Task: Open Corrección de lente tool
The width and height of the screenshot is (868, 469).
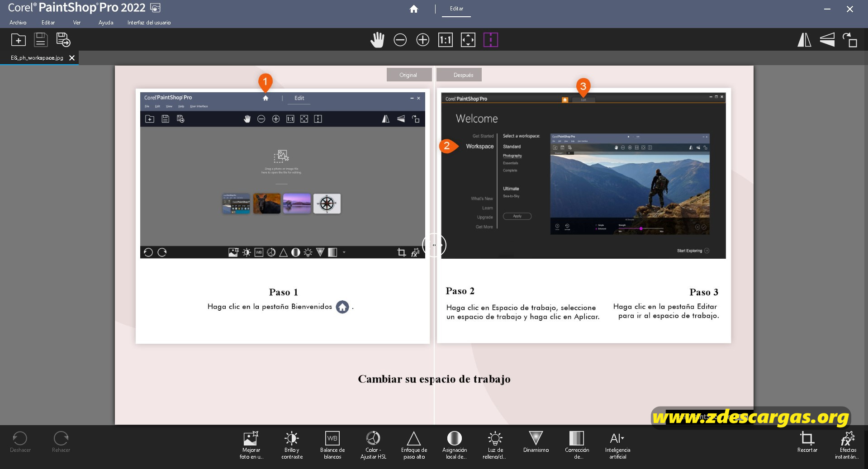Action: pyautogui.click(x=577, y=445)
